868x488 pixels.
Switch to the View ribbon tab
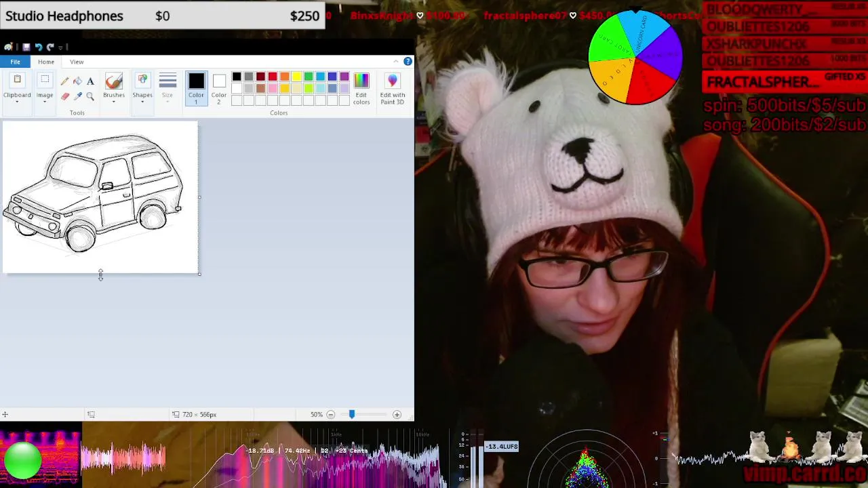click(77, 62)
